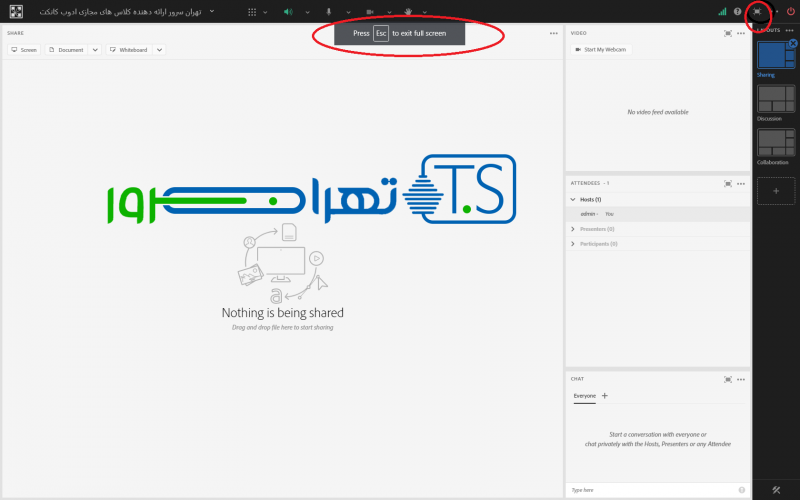The image size is (800, 500).
Task: Select the Everyone chat tab
Action: pos(584,396)
